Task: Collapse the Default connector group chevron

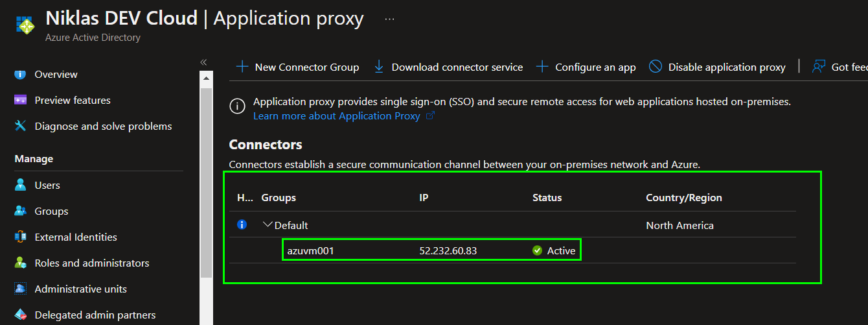Action: click(268, 225)
